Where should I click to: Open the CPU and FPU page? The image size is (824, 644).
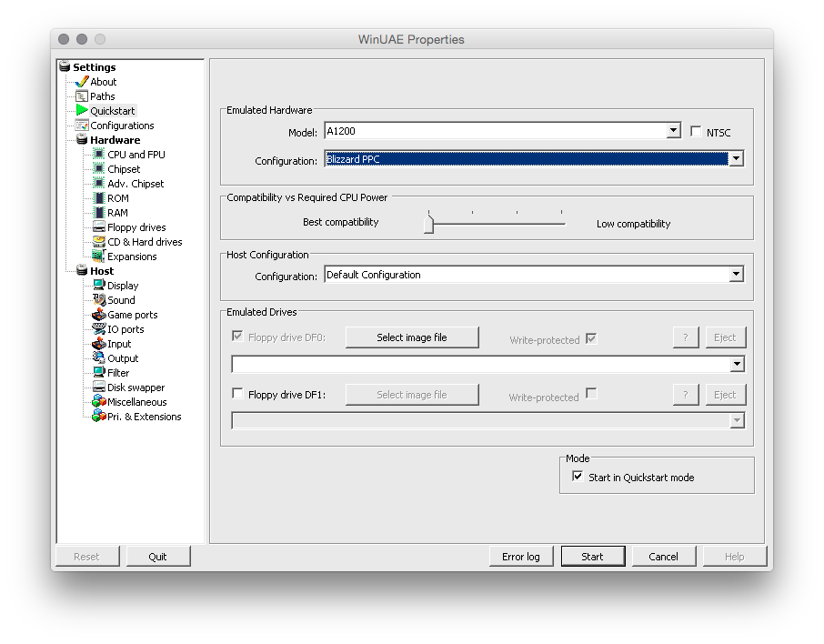136,154
